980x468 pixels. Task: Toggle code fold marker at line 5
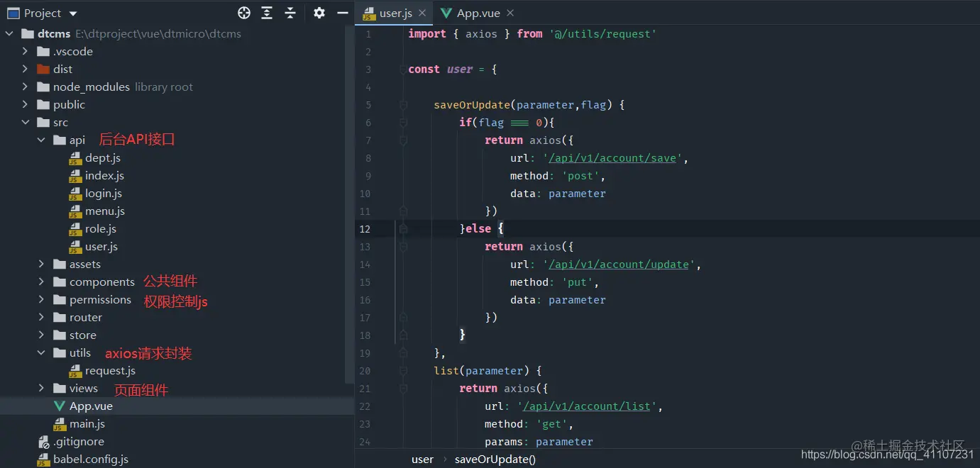403,105
